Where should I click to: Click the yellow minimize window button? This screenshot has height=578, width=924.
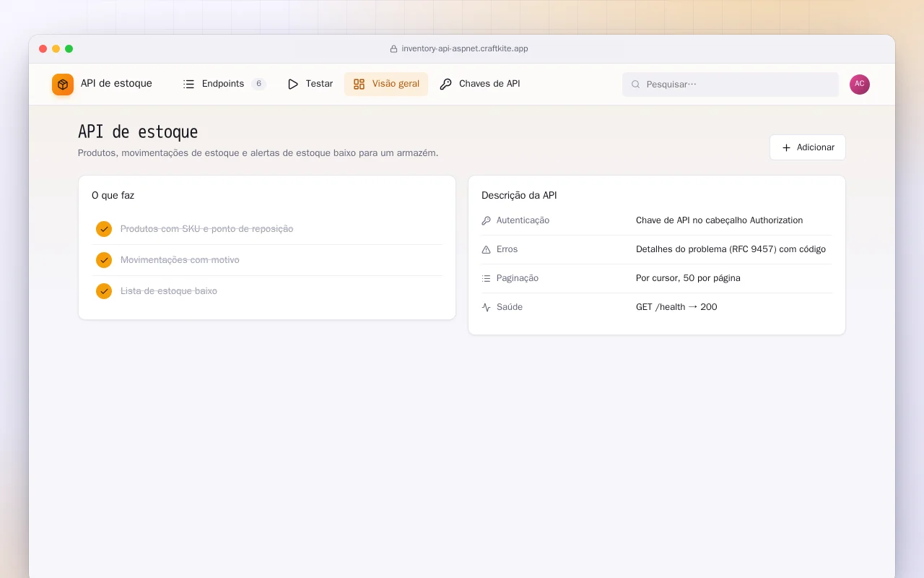[56, 49]
